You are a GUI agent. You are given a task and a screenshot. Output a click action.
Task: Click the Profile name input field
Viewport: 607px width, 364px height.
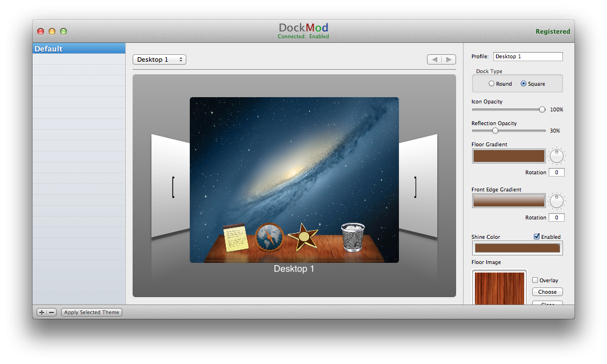528,57
